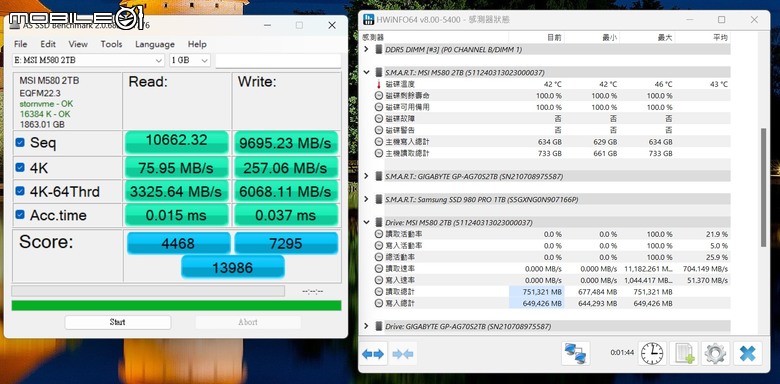Open the Language menu in AS SSD Benchmark

tap(155, 44)
